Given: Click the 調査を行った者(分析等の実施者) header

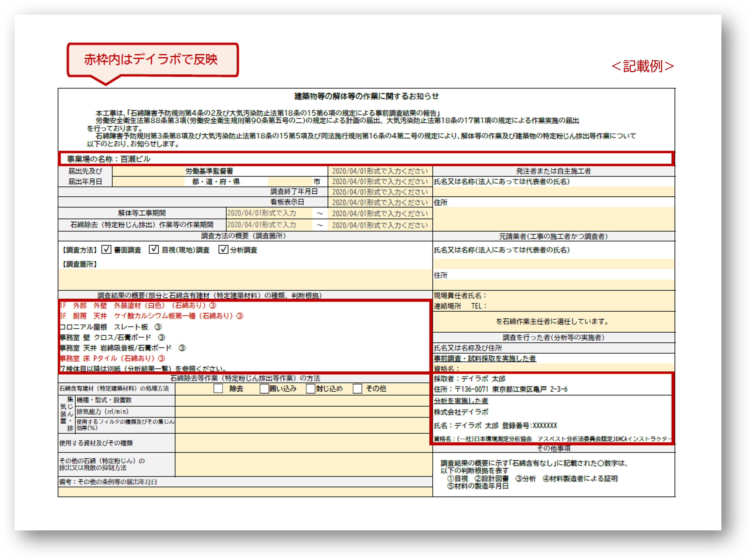Looking at the screenshot, I should 553,337.
